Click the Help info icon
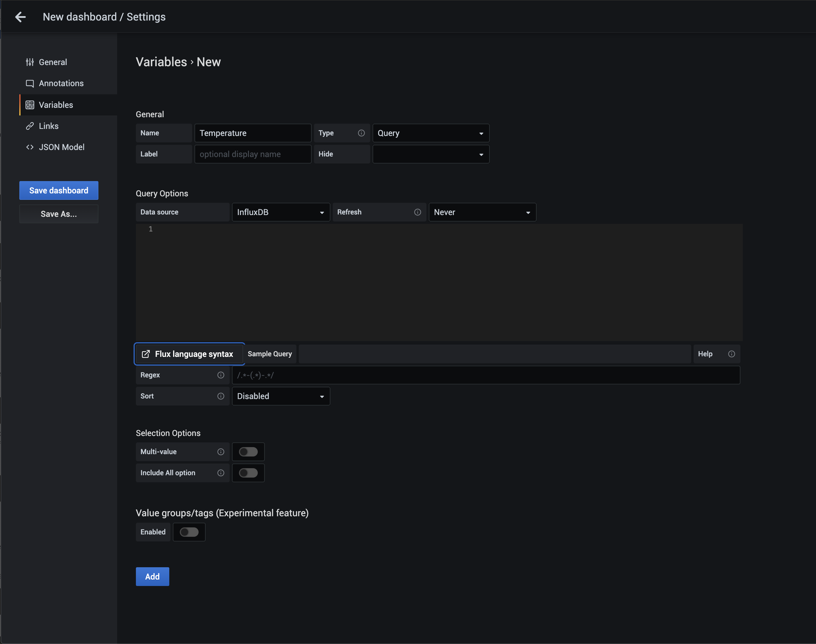The height and width of the screenshot is (644, 816). pos(731,354)
